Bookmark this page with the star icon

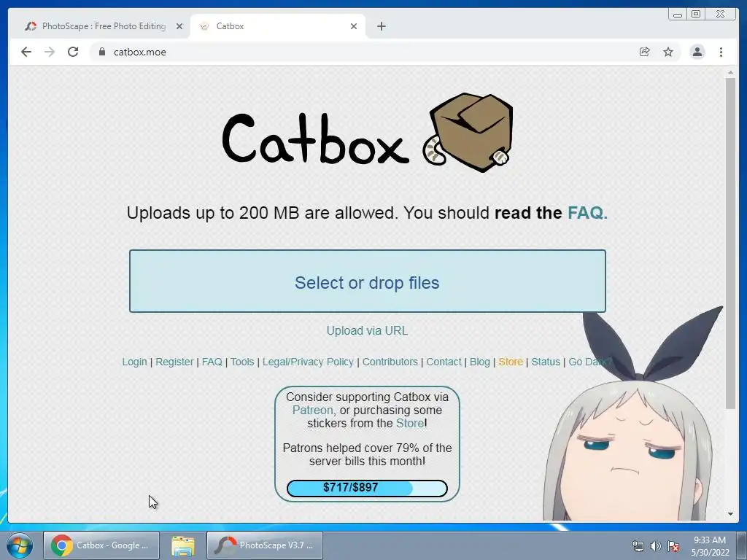[668, 52]
